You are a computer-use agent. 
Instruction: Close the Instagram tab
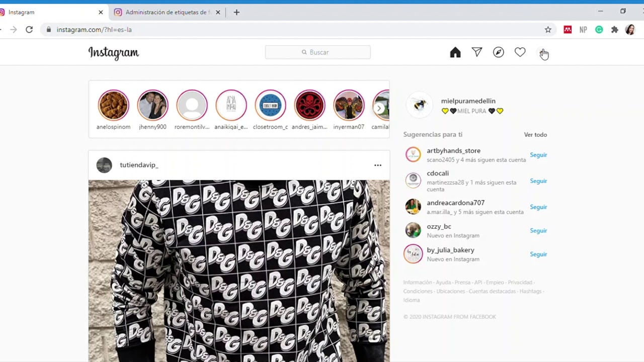click(x=101, y=12)
